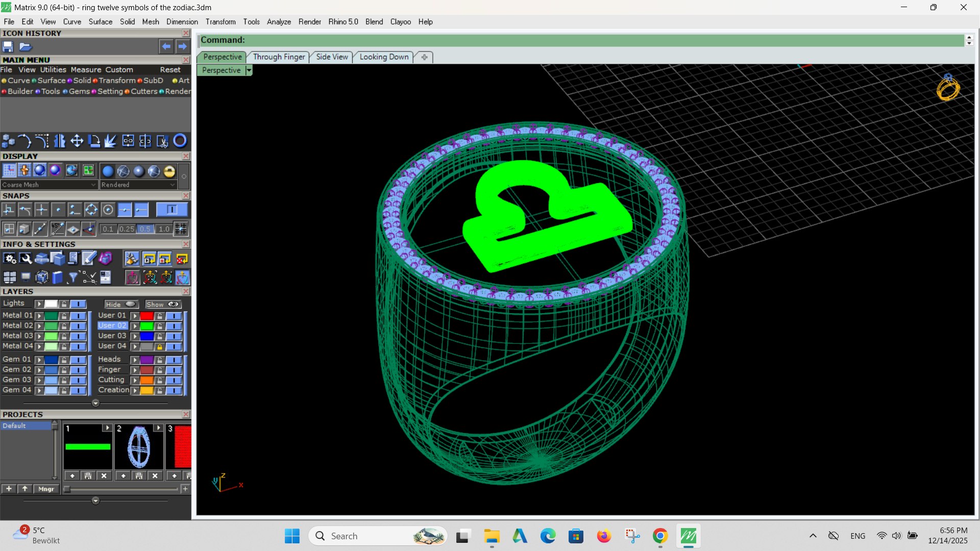Viewport: 980px width, 551px height.
Task: Switch to the Through Finger viewport tab
Action: pos(279,57)
